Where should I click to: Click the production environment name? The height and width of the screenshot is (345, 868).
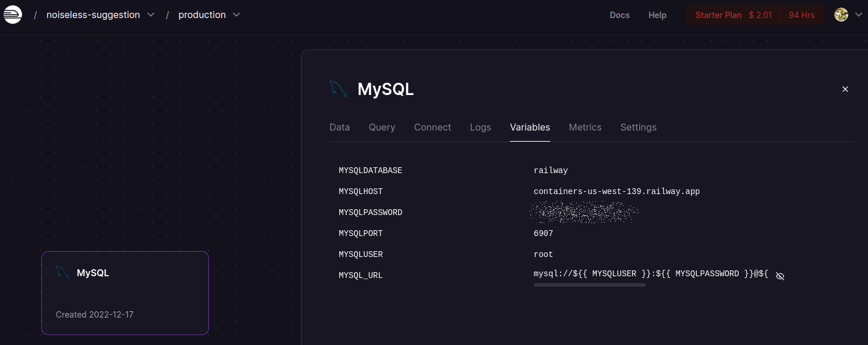202,15
